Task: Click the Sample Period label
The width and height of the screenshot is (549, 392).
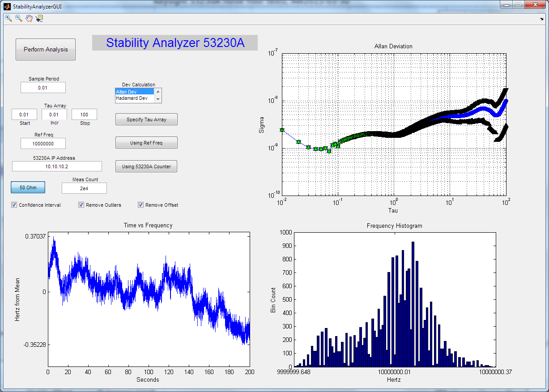Action: pos(44,79)
